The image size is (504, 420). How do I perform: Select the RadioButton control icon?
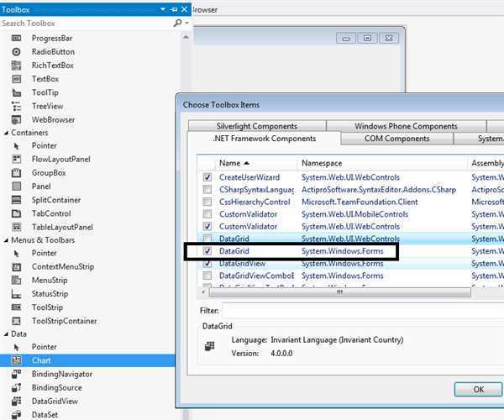point(16,51)
